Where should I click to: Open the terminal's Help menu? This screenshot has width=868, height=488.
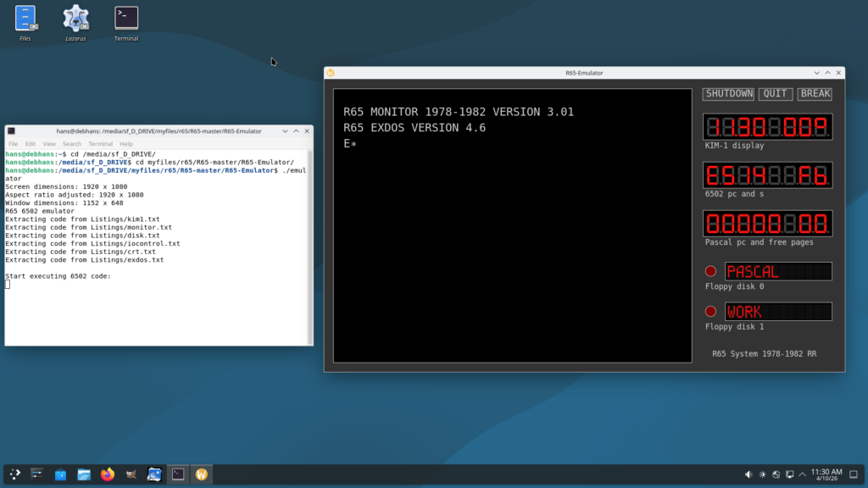126,144
